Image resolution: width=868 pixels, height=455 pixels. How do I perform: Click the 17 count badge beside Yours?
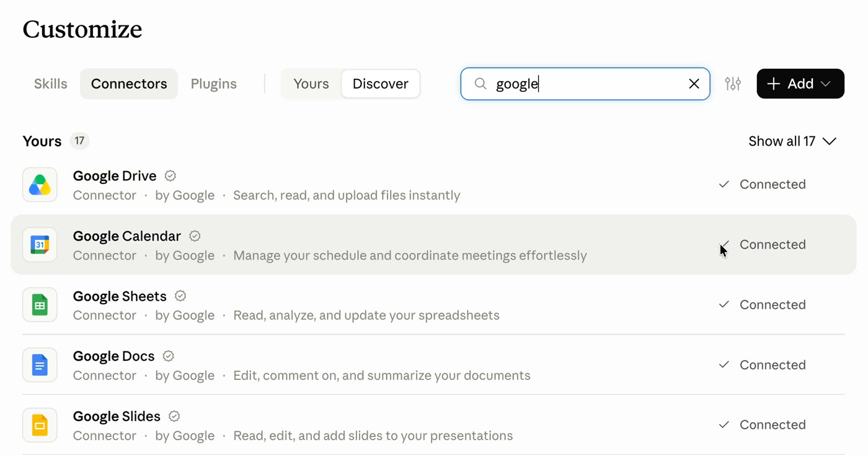pyautogui.click(x=79, y=141)
